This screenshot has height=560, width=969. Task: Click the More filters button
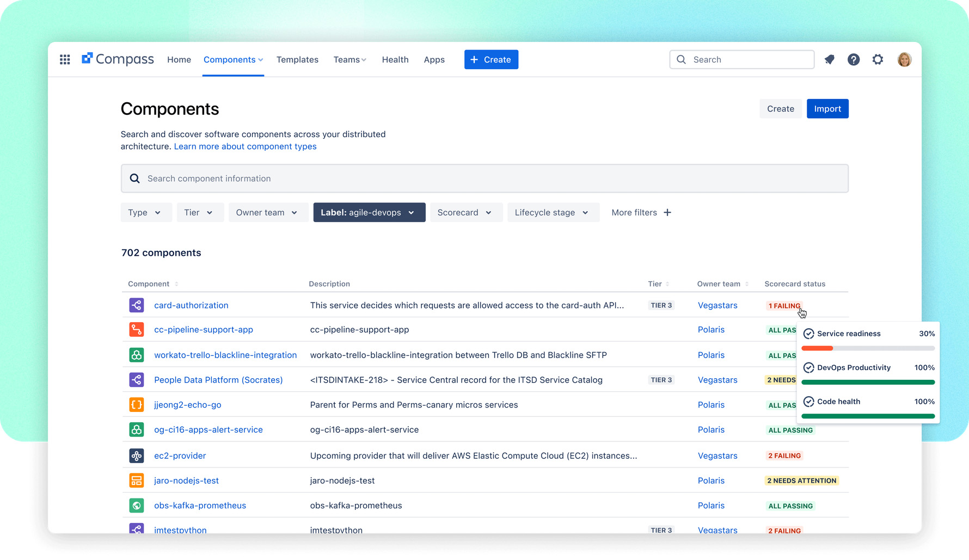click(x=641, y=212)
